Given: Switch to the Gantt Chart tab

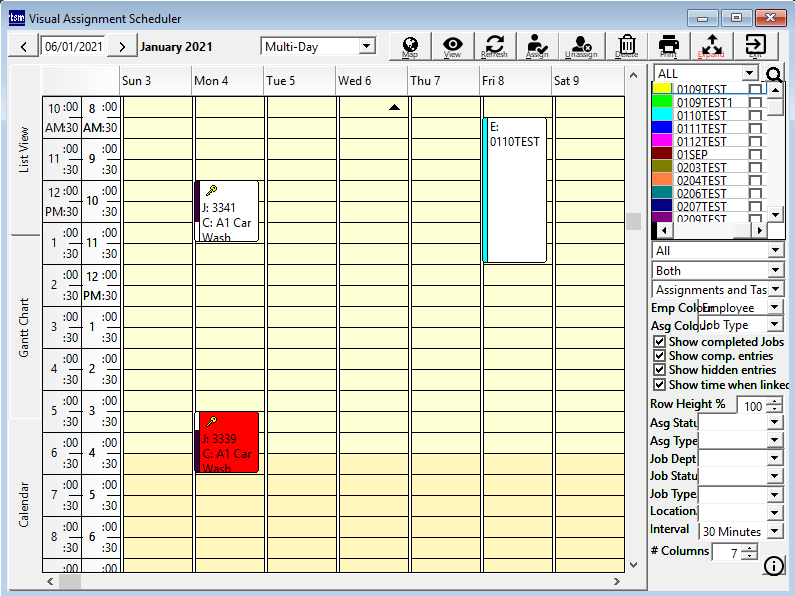Looking at the screenshot, I should 25,327.
